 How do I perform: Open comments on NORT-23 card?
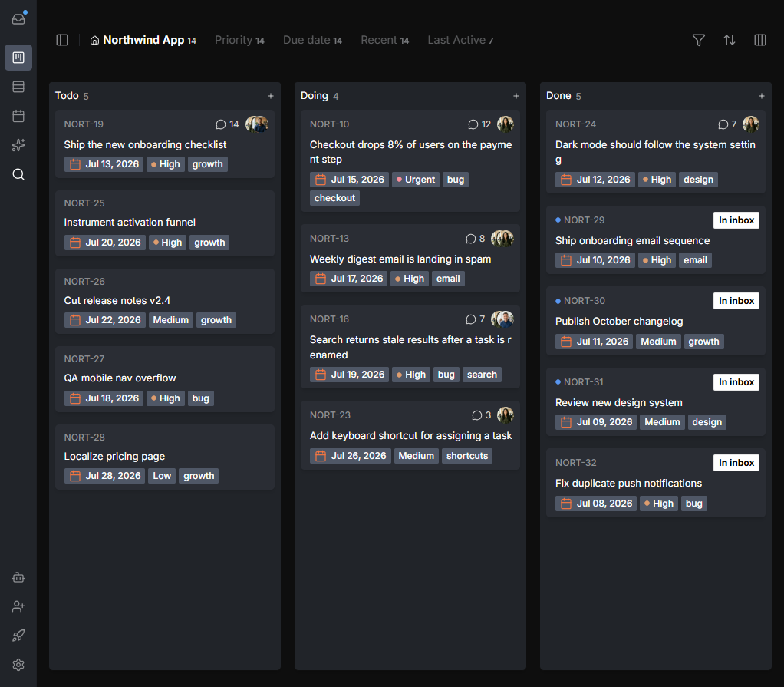coord(481,415)
